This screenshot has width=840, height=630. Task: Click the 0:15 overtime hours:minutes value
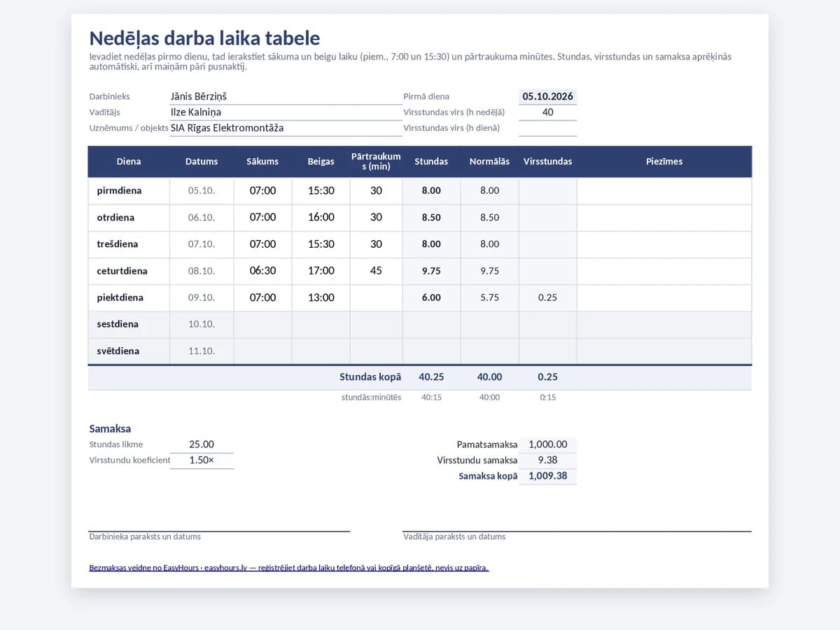(547, 397)
